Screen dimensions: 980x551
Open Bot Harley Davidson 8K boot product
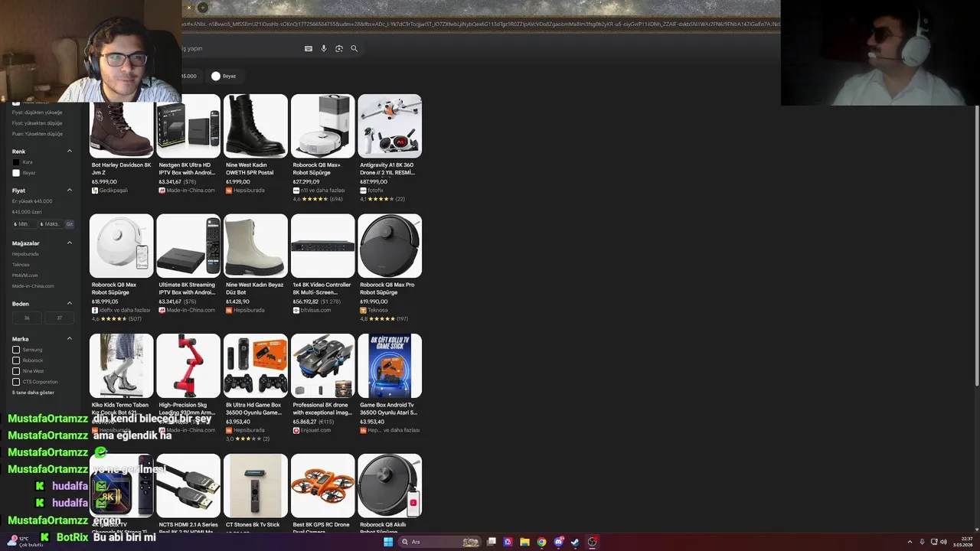click(122, 144)
